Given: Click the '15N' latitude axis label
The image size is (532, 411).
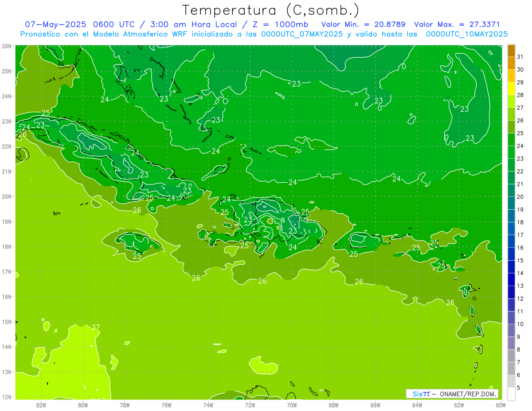Looking at the screenshot, I should point(7,322).
